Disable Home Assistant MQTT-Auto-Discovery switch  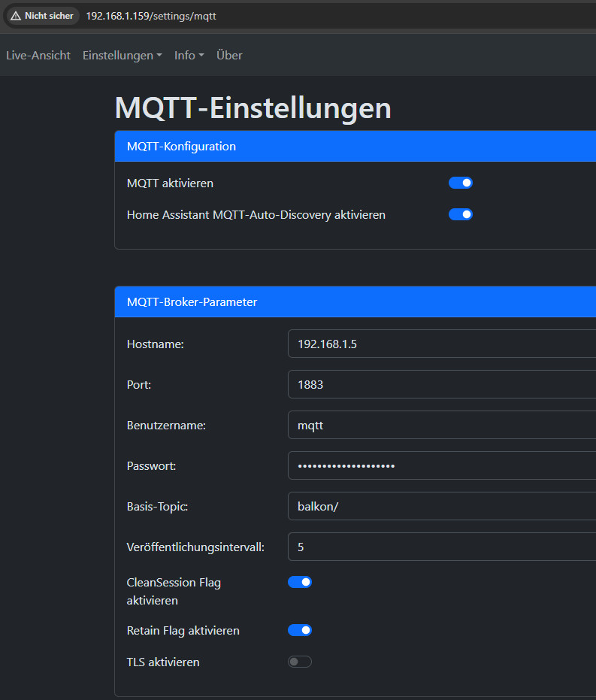point(460,214)
